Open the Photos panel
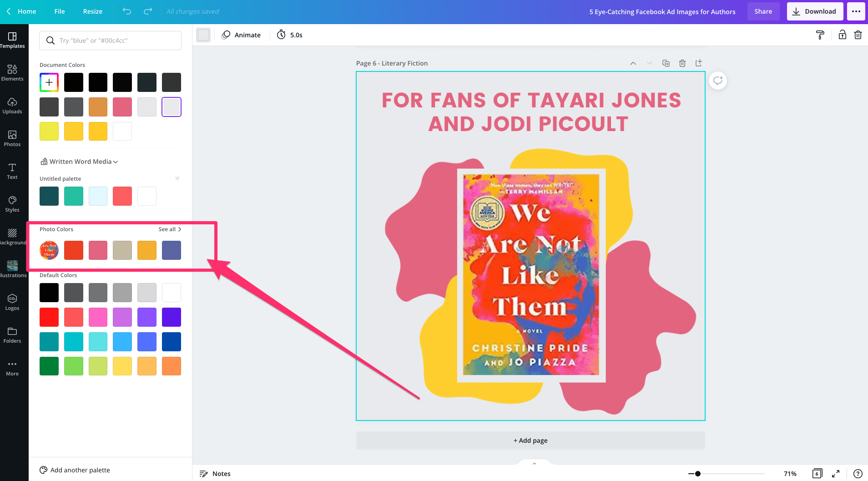The image size is (868, 481). (12, 138)
